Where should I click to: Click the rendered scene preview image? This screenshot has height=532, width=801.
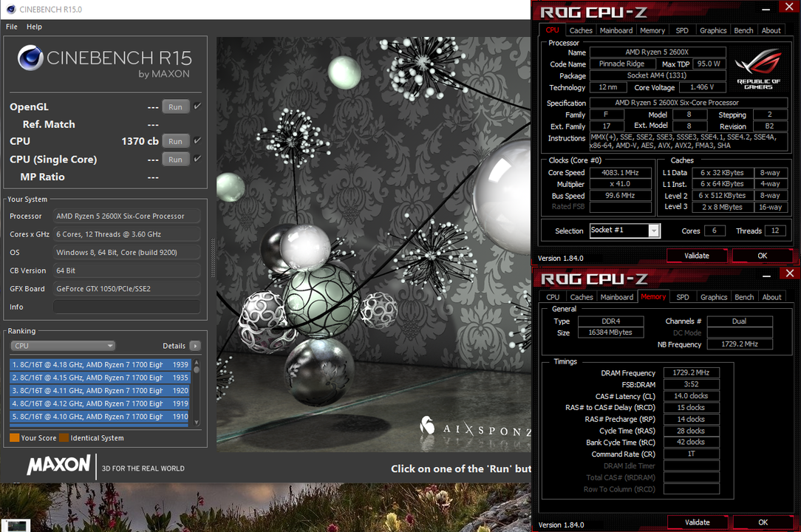pos(373,245)
